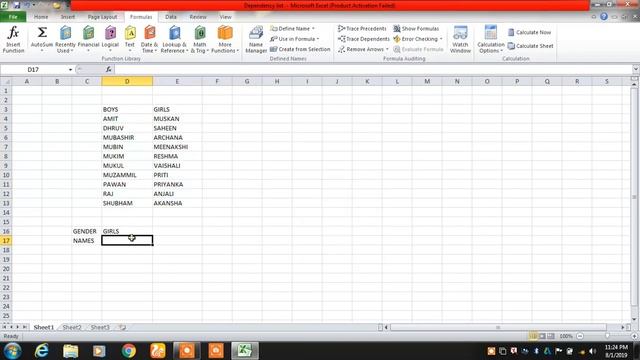Click the AutoSum sigma icon
640x360 pixels.
point(42,33)
